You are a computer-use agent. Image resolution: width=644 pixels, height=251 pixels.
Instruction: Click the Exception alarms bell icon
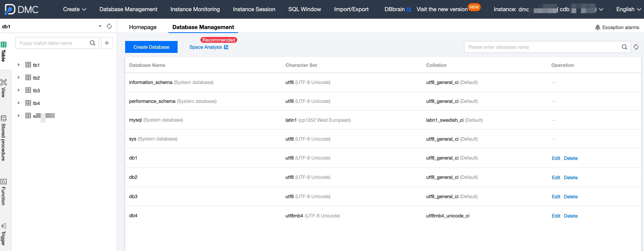coord(598,27)
